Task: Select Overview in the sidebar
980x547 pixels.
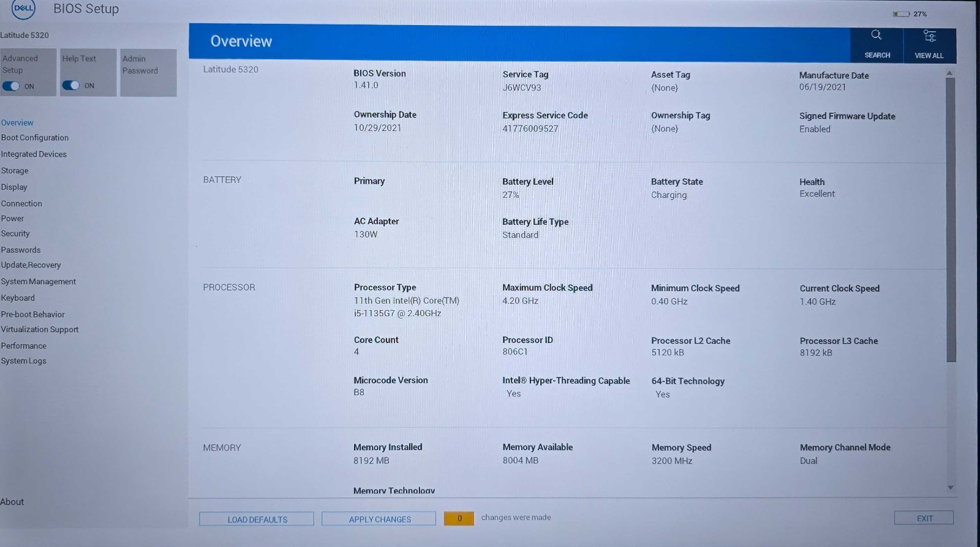Action: [x=17, y=123]
